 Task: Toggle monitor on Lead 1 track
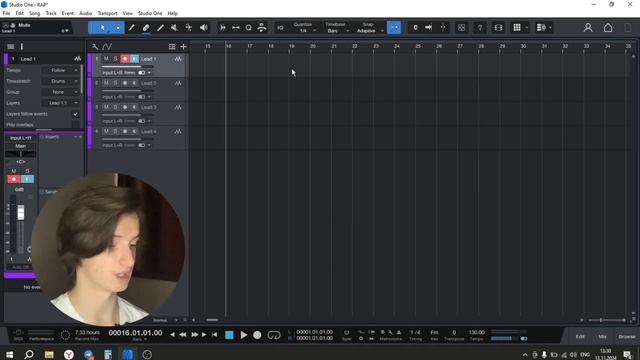[134, 59]
